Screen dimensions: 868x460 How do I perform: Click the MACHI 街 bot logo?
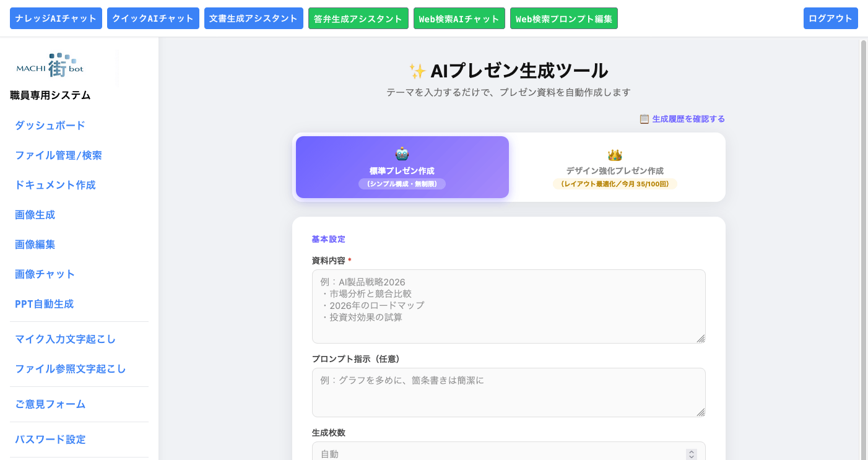pyautogui.click(x=50, y=64)
